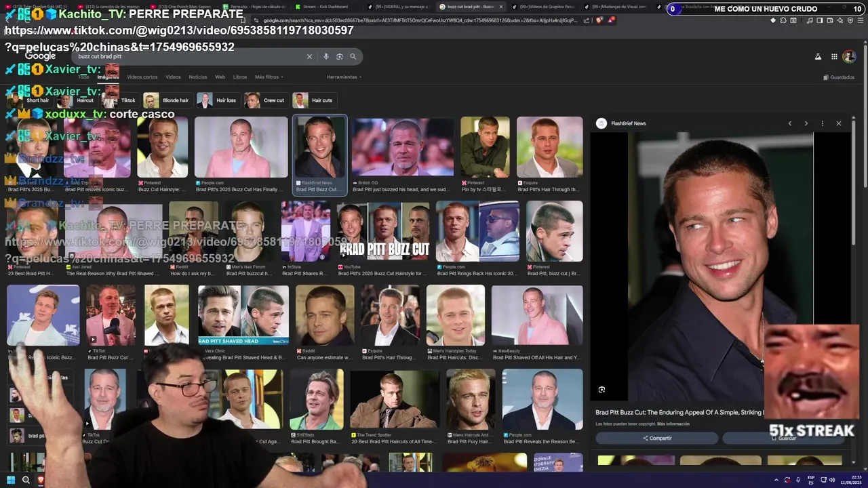Viewport: 868px width, 488px height.
Task: Open Windows taskbar search
Action: [x=26, y=480]
